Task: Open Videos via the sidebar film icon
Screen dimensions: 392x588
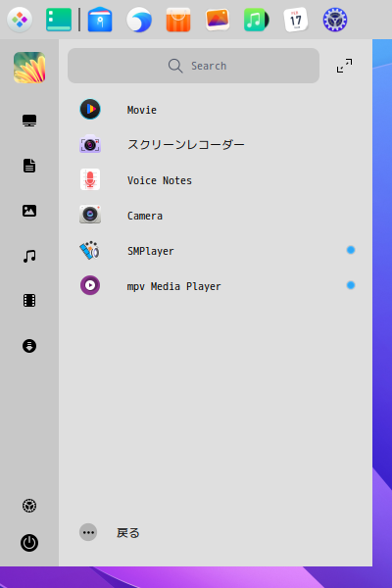Action: [29, 301]
